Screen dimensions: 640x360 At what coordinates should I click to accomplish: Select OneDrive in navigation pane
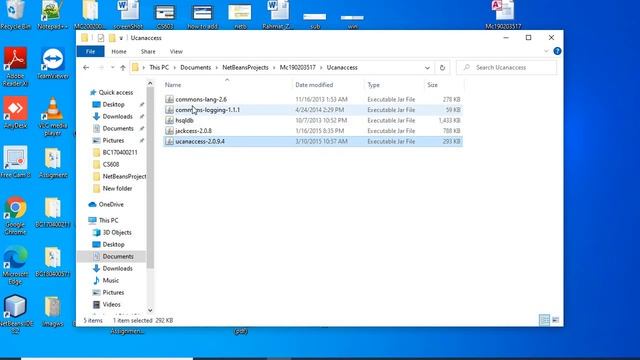point(111,204)
